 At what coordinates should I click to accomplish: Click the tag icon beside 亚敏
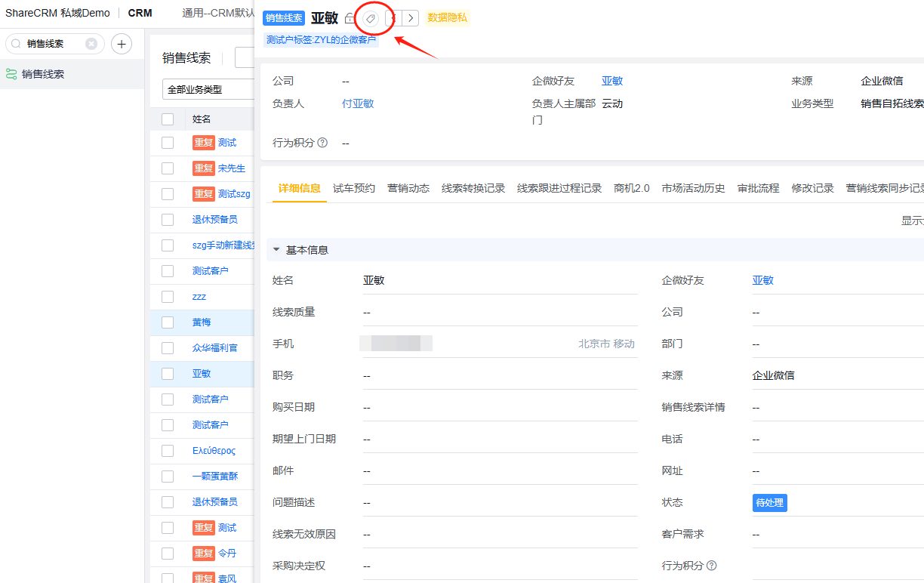pos(371,18)
